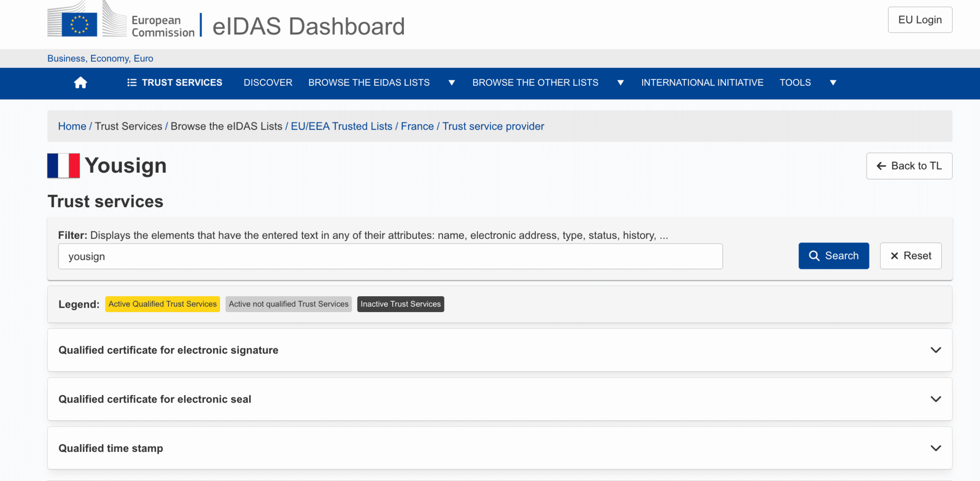Open the EU/EEA Trusted Lists breadcrumb link
The image size is (980, 481).
click(341, 126)
